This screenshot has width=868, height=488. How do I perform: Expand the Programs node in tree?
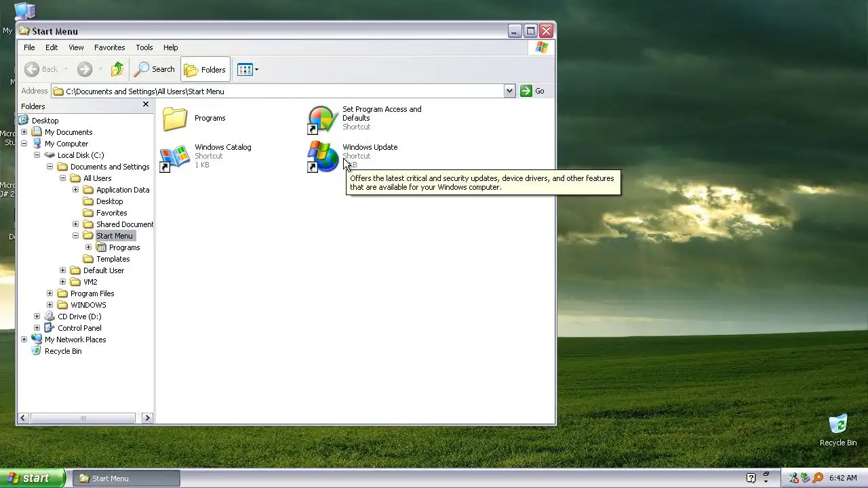(88, 247)
